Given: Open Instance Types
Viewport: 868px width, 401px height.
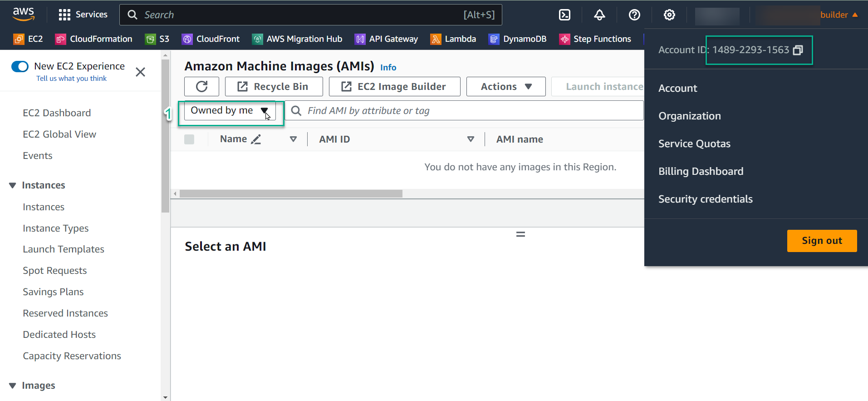Looking at the screenshot, I should [x=56, y=228].
